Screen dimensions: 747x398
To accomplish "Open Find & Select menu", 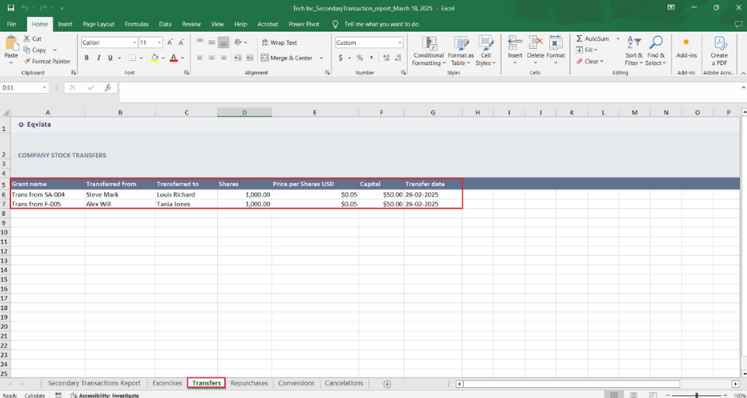I will tap(656, 51).
